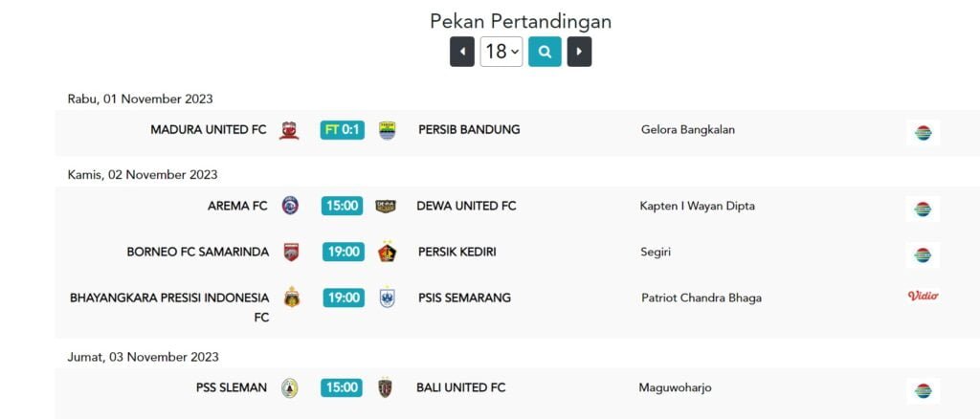Open the Arema FC 15:00 match time
This screenshot has height=419, width=980.
[343, 206]
